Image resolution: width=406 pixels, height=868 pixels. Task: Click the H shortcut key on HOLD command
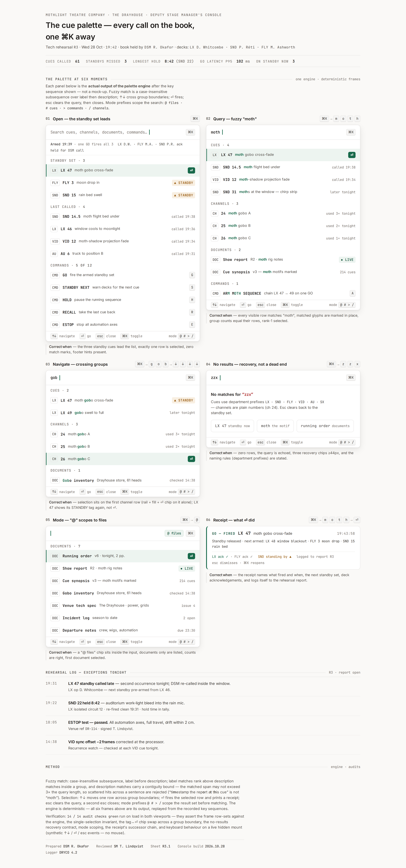[192, 300]
